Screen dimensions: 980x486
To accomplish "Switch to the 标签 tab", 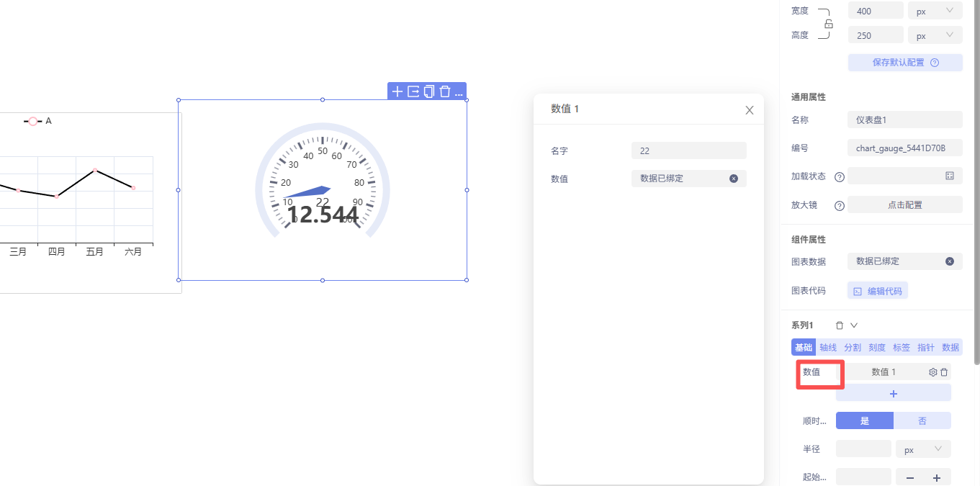I will coord(902,347).
